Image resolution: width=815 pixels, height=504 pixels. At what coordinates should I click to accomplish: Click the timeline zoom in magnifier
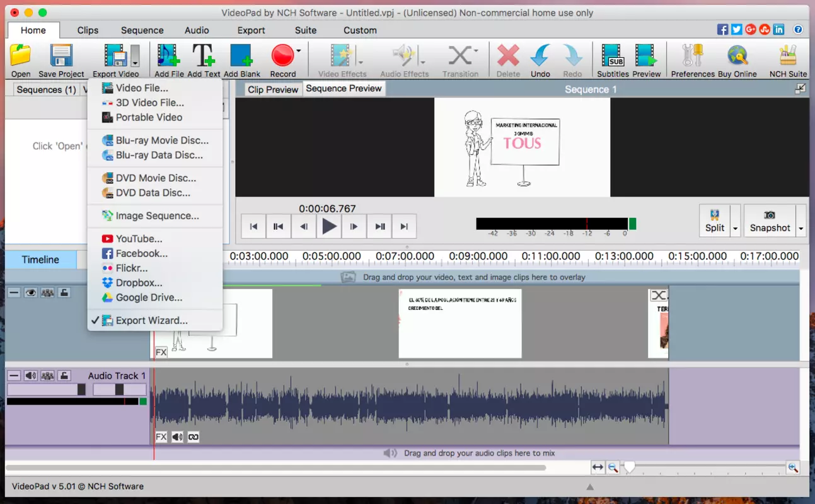coord(793,467)
